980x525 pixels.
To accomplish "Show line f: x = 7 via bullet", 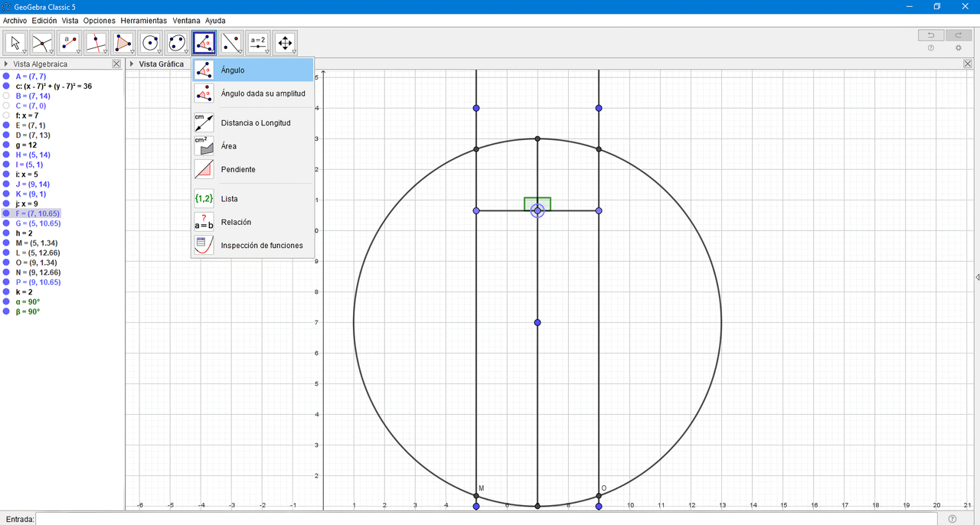I will pyautogui.click(x=6, y=116).
